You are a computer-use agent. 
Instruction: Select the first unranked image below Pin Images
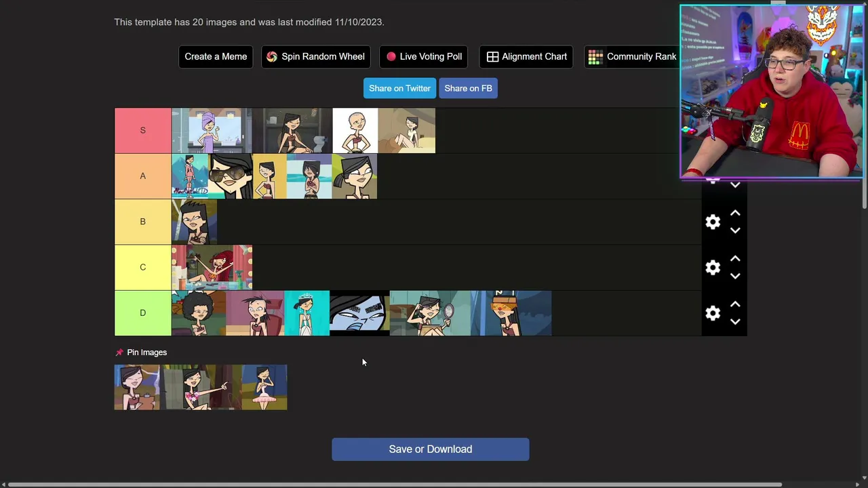(x=137, y=387)
